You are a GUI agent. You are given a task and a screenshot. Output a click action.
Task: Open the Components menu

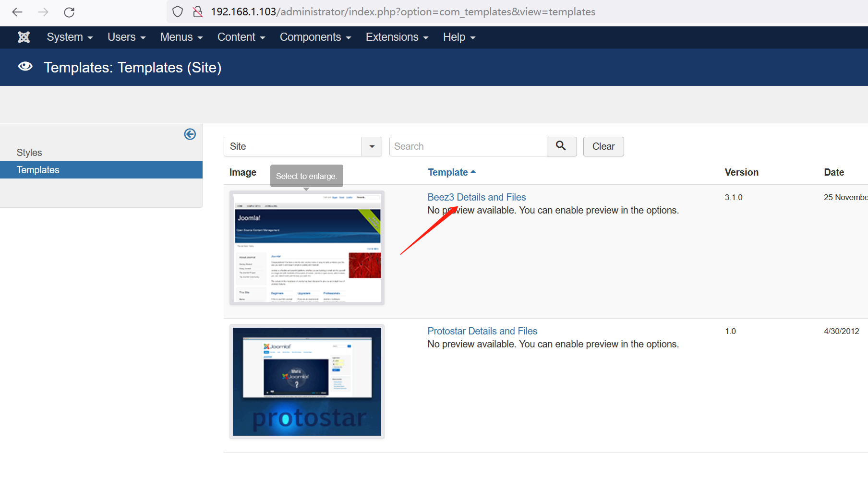[315, 37]
